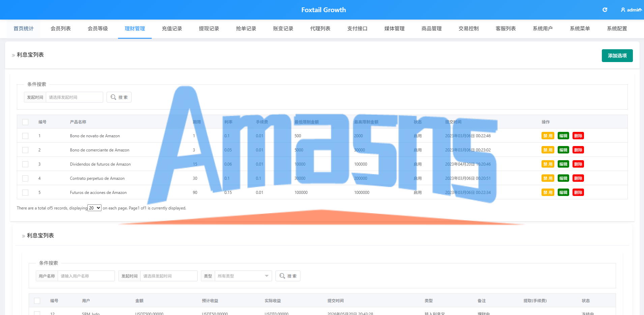Open the 交易控制 tab
This screenshot has height=315, width=644.
pyautogui.click(x=469, y=29)
